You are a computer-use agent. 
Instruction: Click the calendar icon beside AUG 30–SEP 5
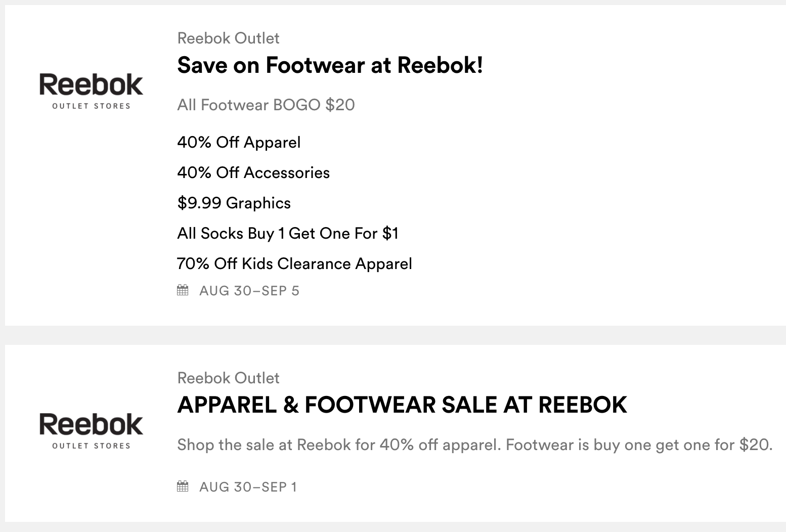coord(183,290)
